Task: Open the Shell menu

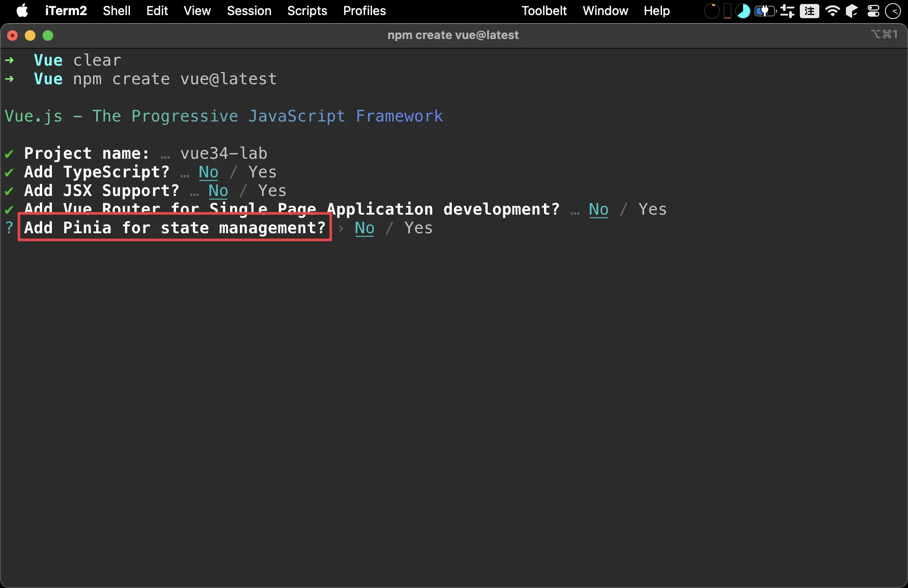Action: point(117,11)
